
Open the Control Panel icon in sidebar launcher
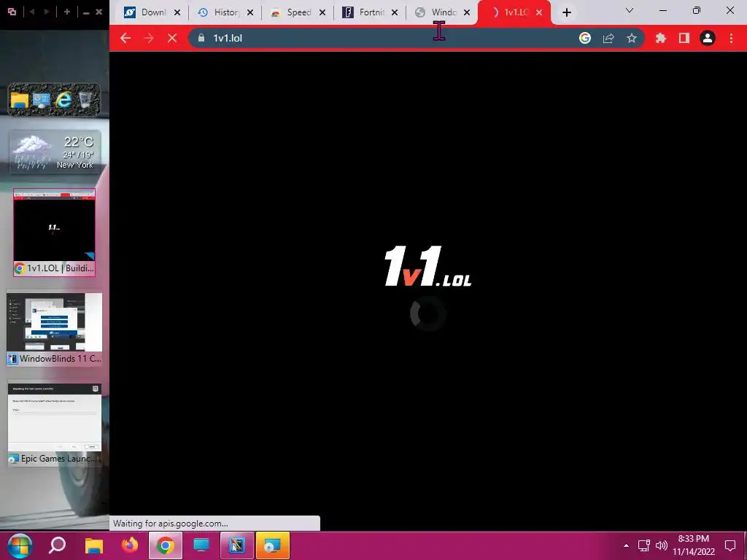point(42,100)
